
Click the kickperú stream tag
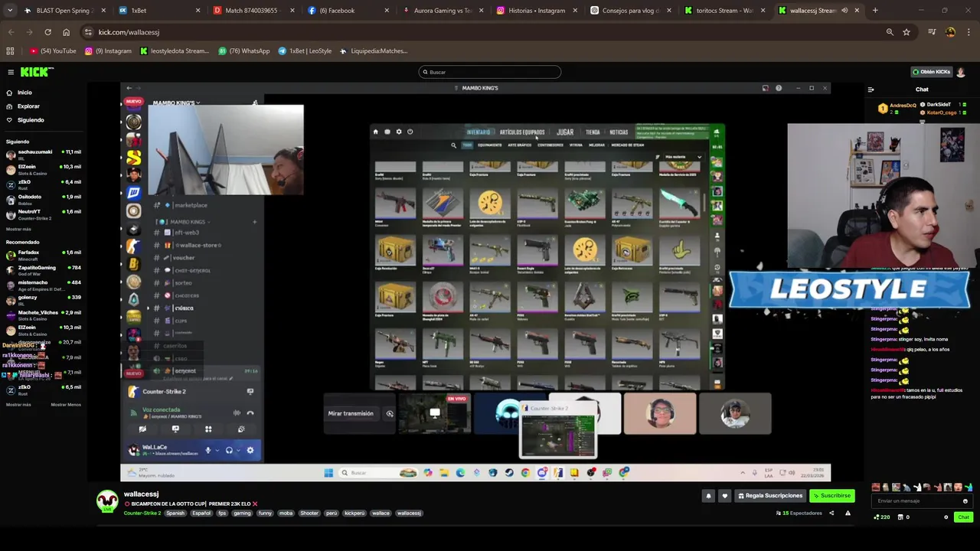click(354, 513)
